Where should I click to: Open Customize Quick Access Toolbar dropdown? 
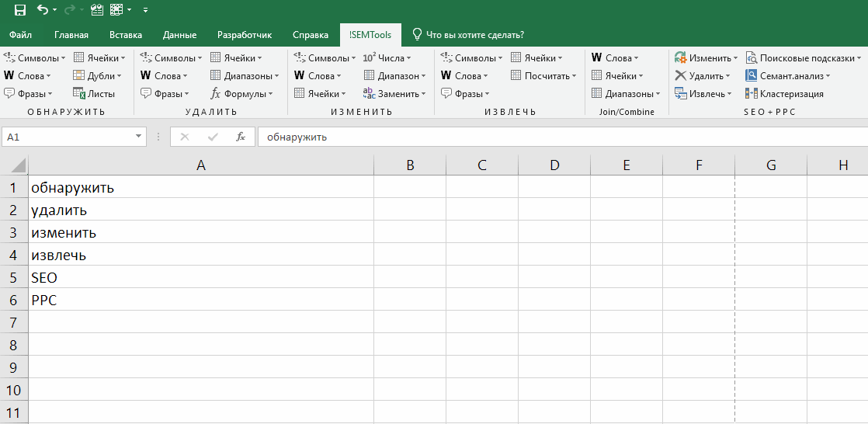145,11
